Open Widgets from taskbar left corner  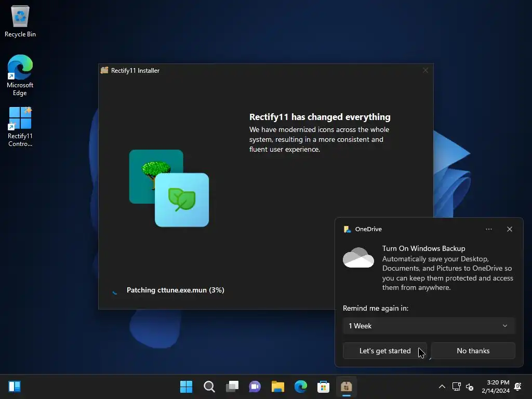15,387
